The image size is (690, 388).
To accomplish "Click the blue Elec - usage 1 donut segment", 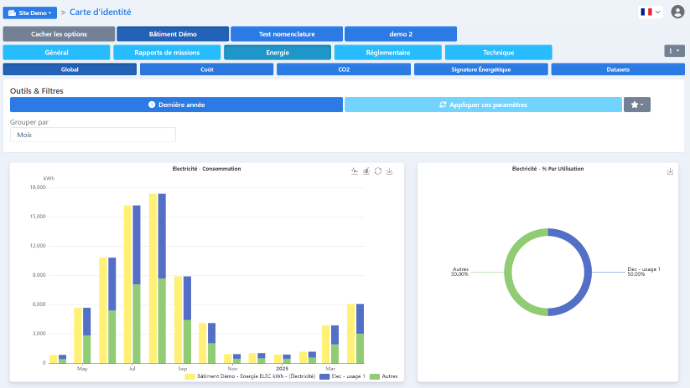I will tap(587, 272).
